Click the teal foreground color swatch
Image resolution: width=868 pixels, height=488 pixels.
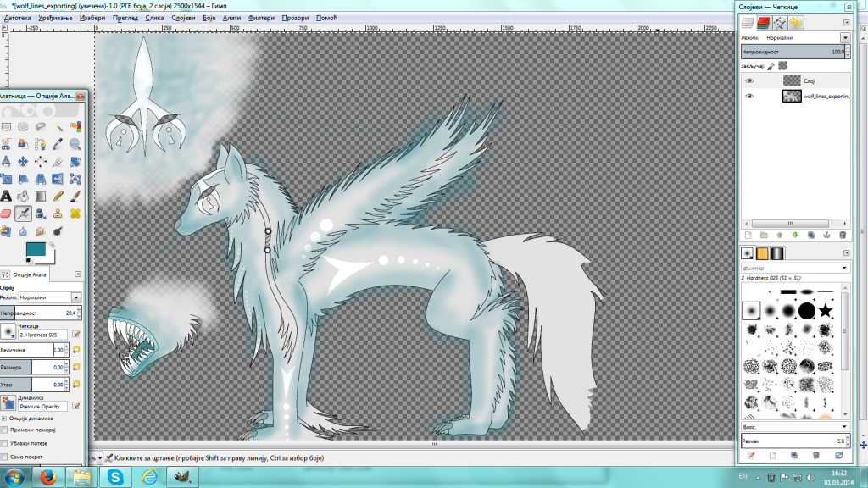click(35, 250)
